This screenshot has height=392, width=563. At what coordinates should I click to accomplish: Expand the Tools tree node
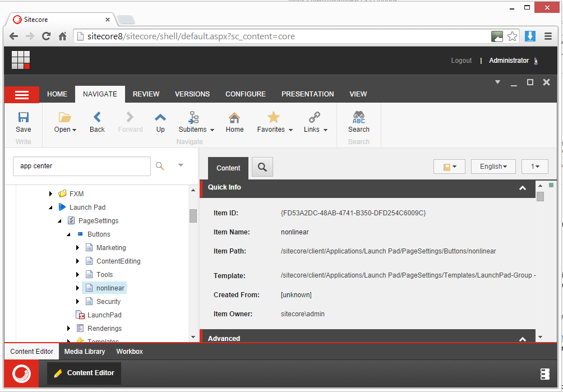coord(77,275)
